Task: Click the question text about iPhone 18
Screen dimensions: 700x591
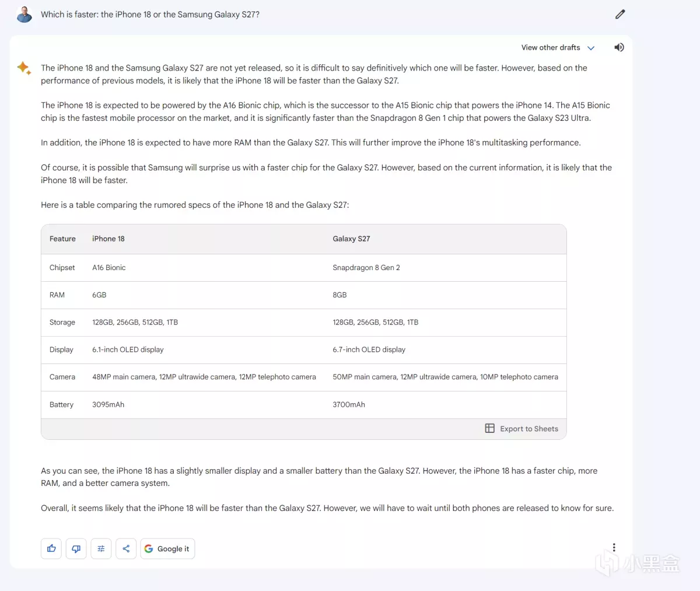Action: (x=150, y=15)
